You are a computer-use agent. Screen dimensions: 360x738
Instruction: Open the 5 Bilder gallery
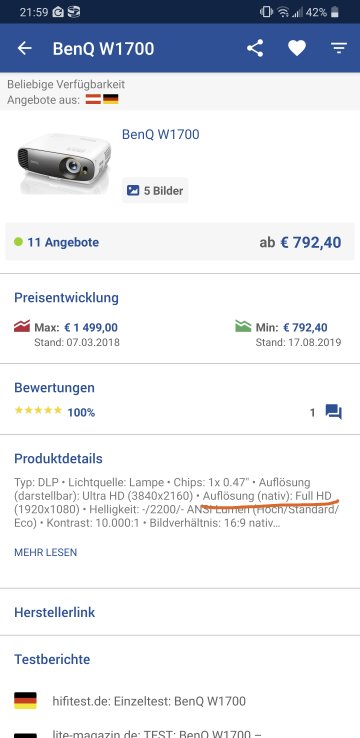(155, 191)
